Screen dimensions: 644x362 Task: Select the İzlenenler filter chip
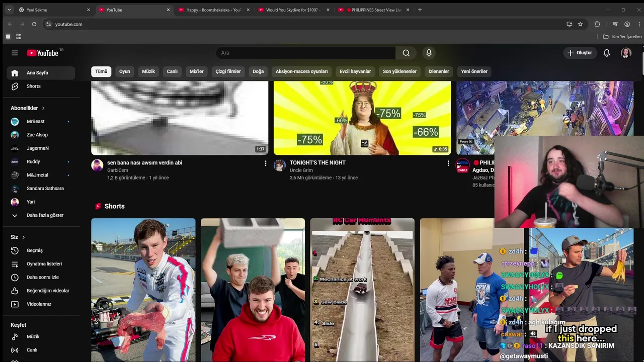coord(439,71)
